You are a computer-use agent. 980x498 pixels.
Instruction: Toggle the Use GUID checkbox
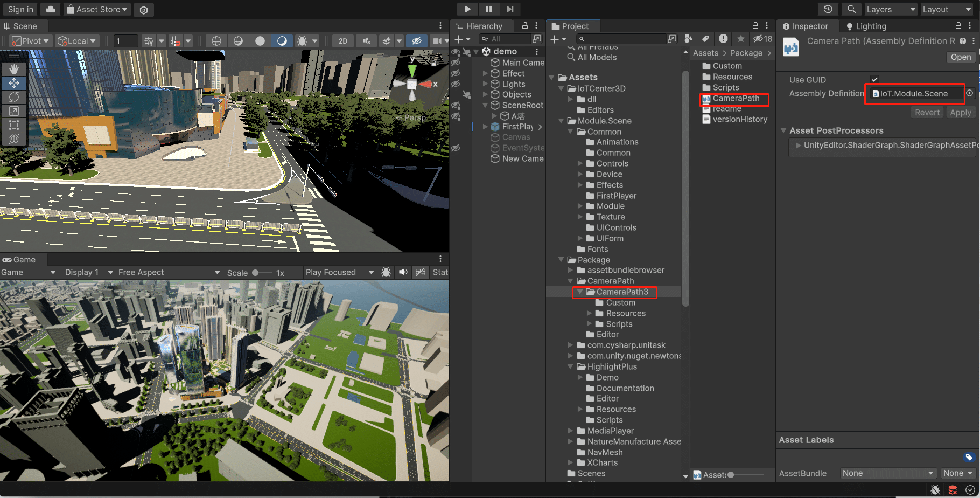click(874, 80)
